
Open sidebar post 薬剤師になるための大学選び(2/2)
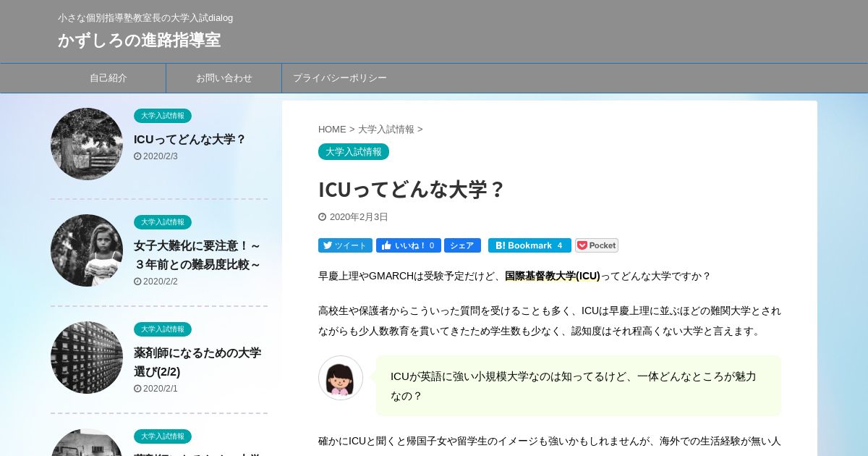pos(197,362)
